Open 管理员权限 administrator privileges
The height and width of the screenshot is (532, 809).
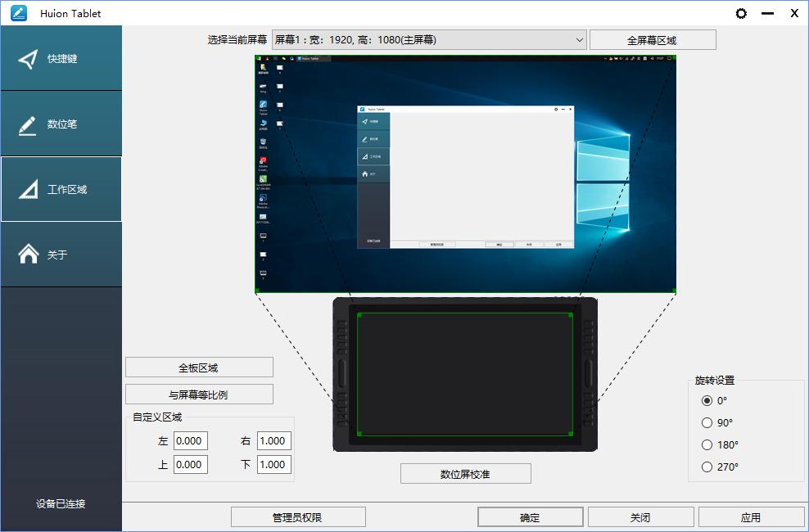298,516
